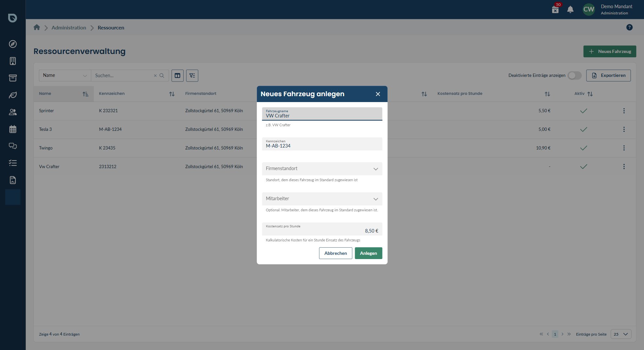Viewport: 644px width, 350px height.
Task: Open the help question mark icon
Action: pos(629,27)
